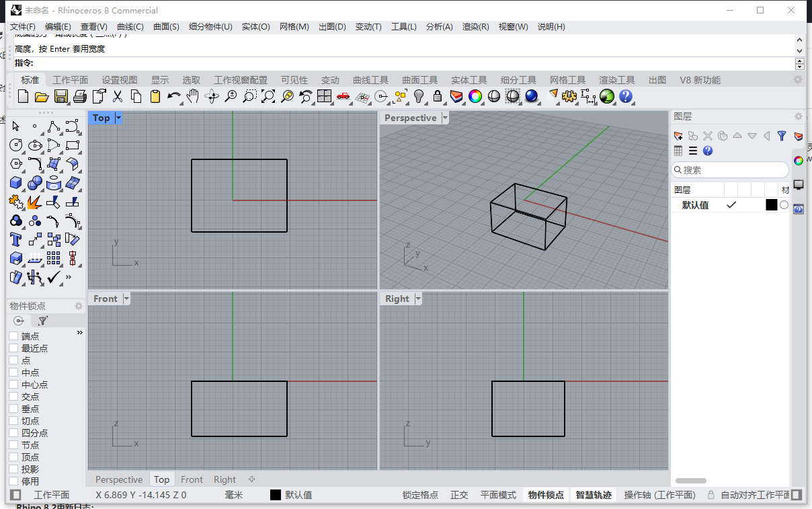Open the Front viewport dropdown arrow
Viewport: 812px width, 509px height.
tap(126, 299)
